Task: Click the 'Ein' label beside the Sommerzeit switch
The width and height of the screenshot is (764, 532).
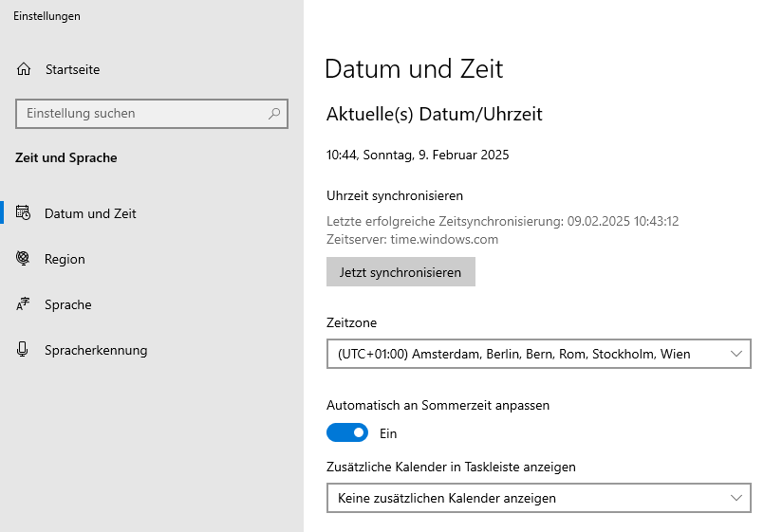Action: (388, 433)
